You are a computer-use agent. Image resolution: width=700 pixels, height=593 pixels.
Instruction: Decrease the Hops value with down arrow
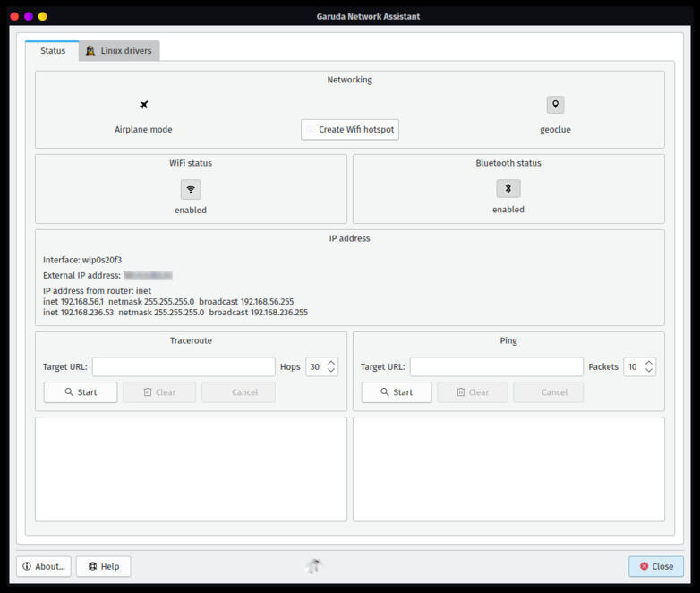coord(331,371)
